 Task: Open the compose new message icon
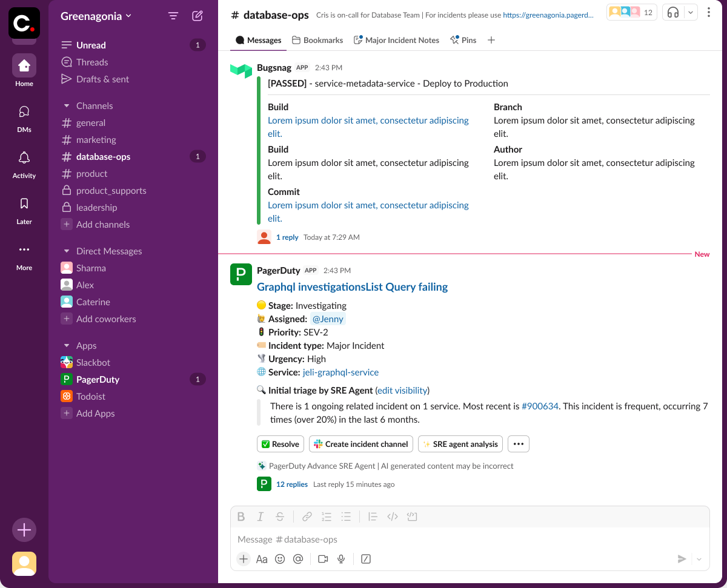[197, 16]
